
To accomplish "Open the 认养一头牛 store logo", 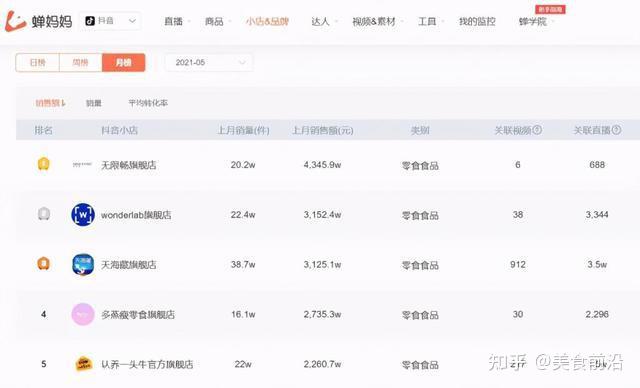I will coord(84,364).
